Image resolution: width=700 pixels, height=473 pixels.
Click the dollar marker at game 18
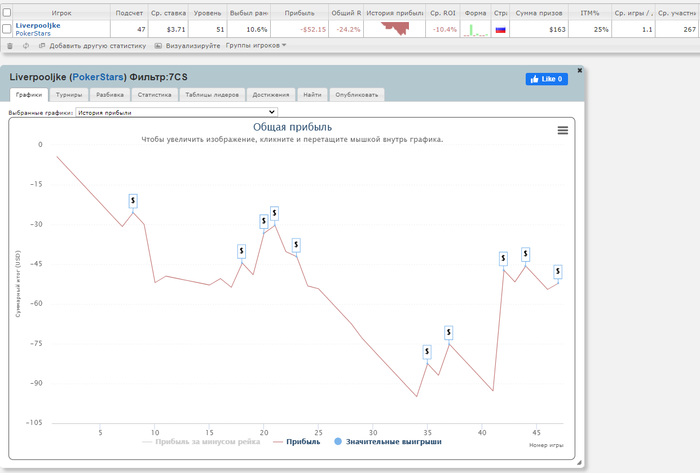[x=242, y=251]
